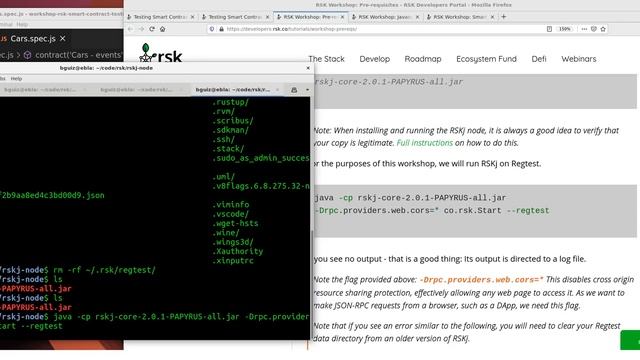Select the Cars.spec.js tab in editor
640x360 pixels.
[x=33, y=38]
